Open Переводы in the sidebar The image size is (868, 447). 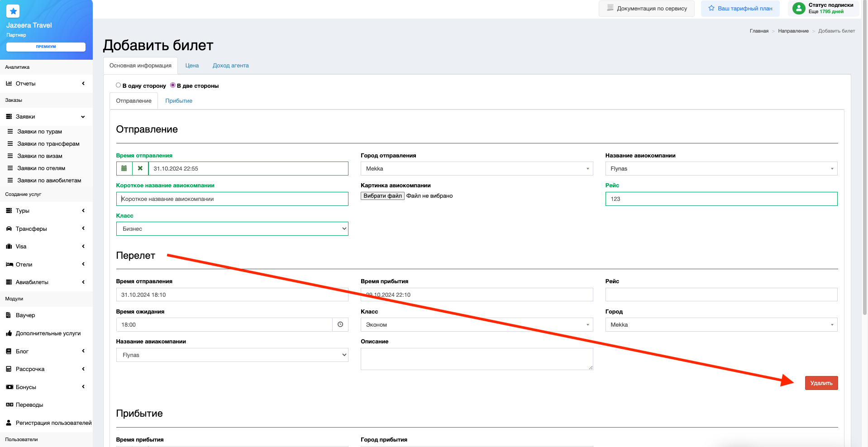[29, 405]
